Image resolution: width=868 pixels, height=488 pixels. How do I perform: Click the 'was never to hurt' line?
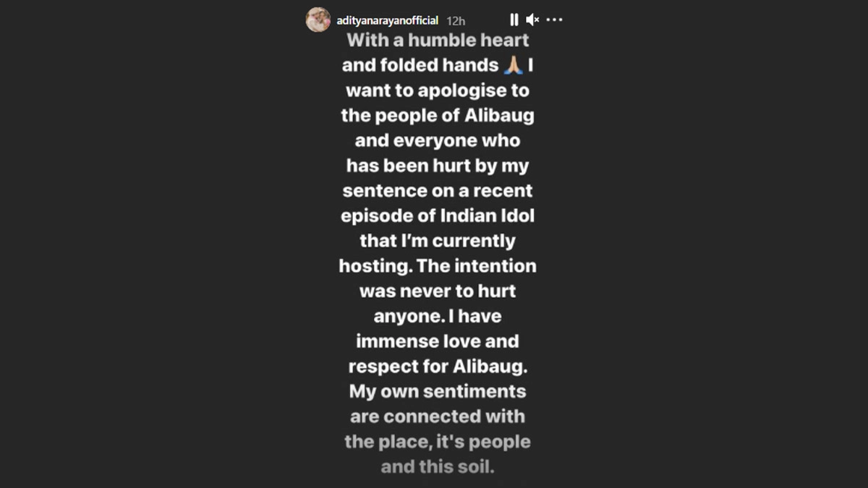(438, 291)
